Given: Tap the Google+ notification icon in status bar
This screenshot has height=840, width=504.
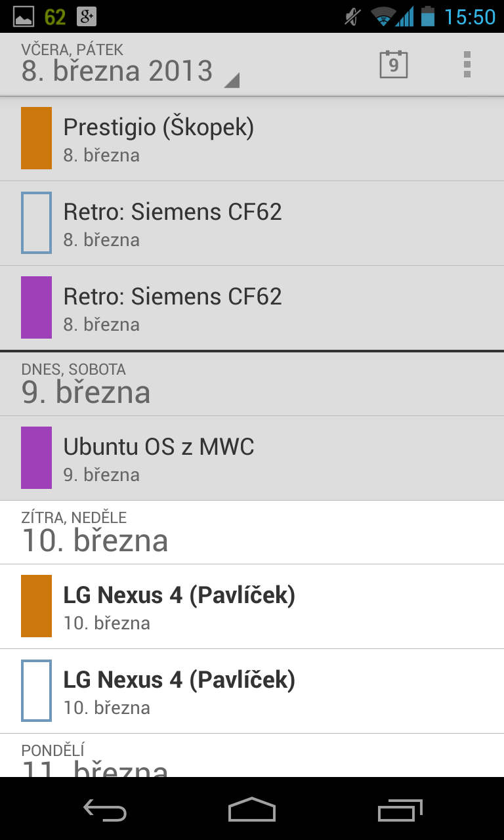Looking at the screenshot, I should 86,16.
